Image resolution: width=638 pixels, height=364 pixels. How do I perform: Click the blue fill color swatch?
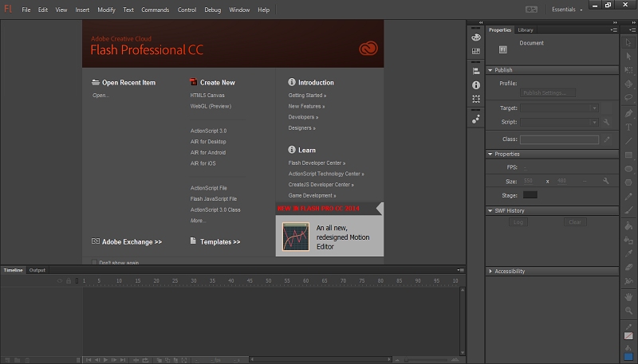coord(628,357)
